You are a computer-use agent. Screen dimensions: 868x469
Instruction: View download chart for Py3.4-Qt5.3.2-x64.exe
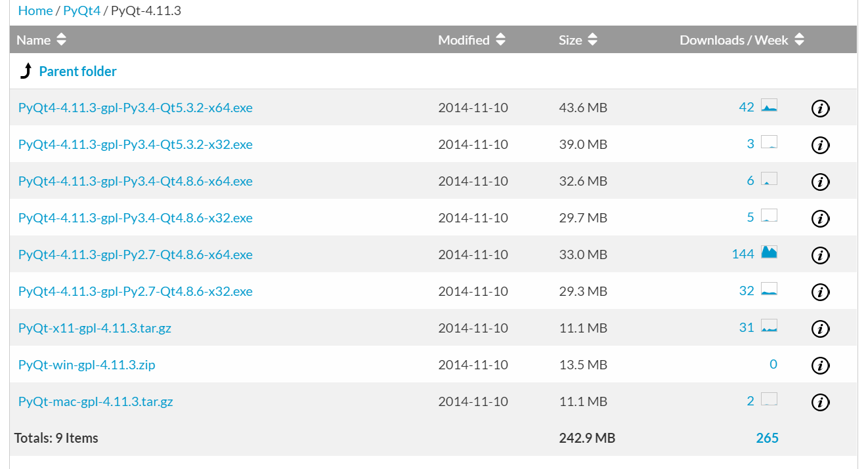769,106
